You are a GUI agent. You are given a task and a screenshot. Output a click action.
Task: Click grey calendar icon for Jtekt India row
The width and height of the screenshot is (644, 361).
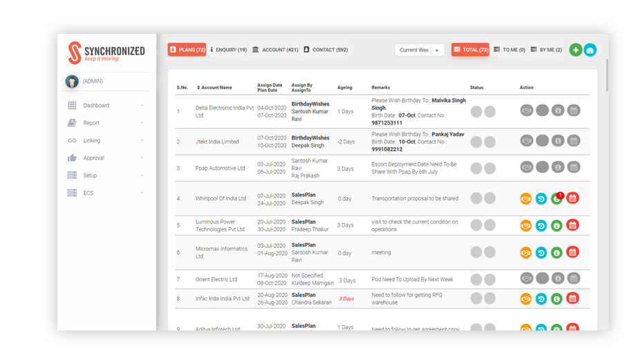[574, 141]
